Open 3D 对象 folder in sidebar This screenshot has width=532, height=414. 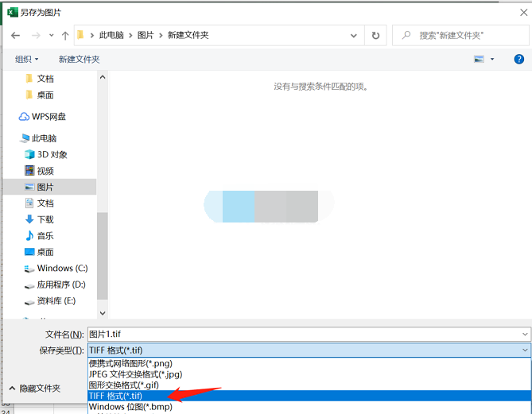(52, 154)
